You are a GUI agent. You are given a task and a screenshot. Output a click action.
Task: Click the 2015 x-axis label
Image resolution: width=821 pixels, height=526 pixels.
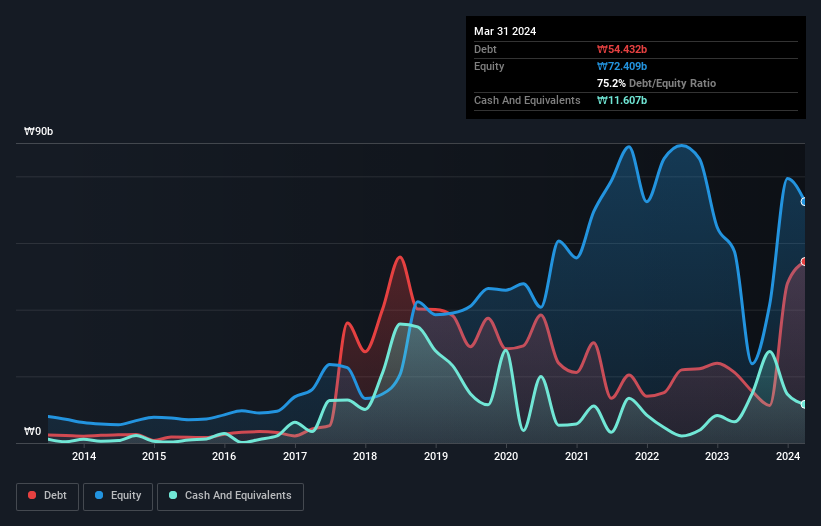click(x=154, y=456)
